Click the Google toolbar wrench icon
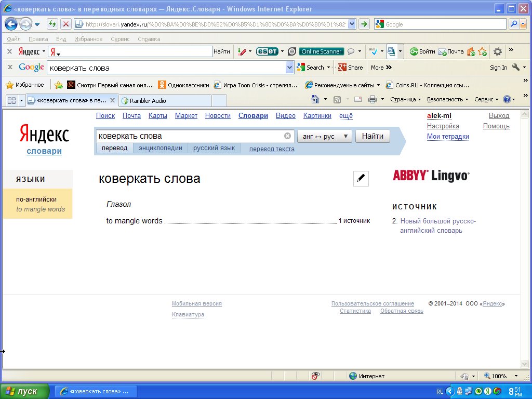Viewport: 532px width, 399px height. [x=516, y=67]
